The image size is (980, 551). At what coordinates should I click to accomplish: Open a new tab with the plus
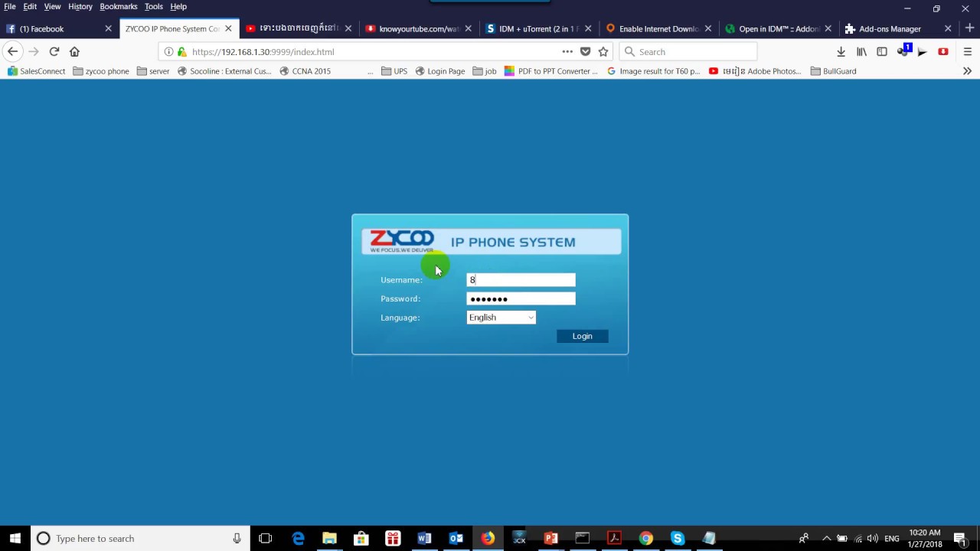969,28
